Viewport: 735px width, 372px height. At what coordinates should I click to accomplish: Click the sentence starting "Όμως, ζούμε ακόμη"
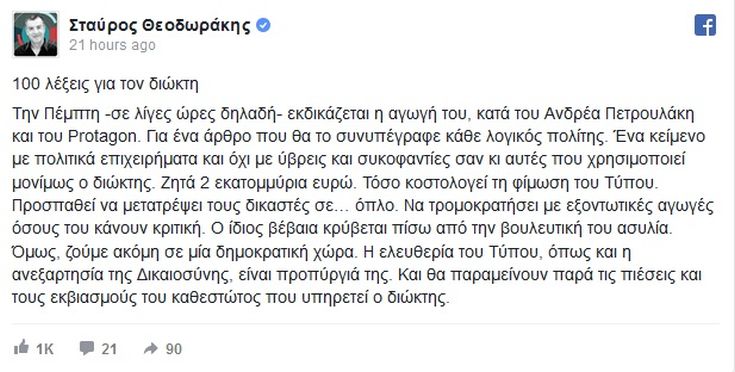[x=183, y=252]
